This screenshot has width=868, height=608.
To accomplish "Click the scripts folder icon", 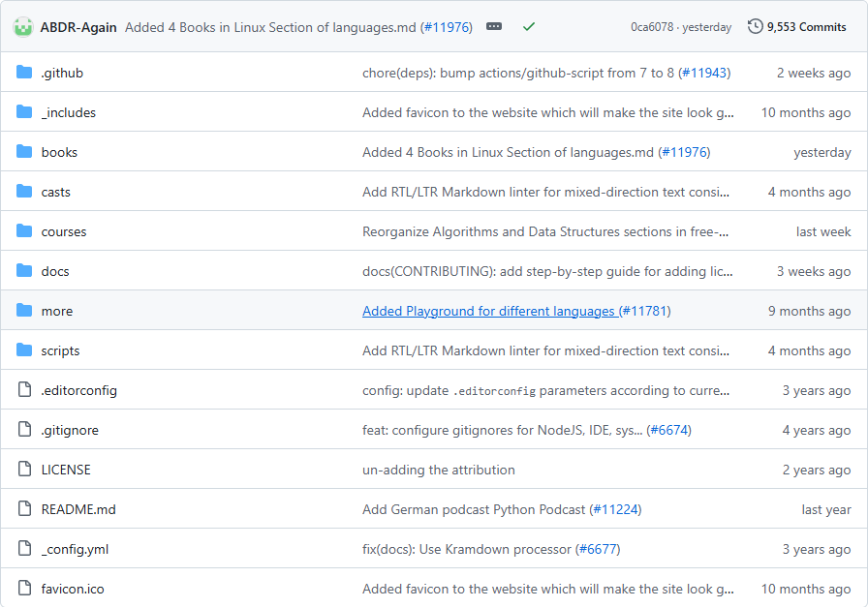I will (x=24, y=350).
